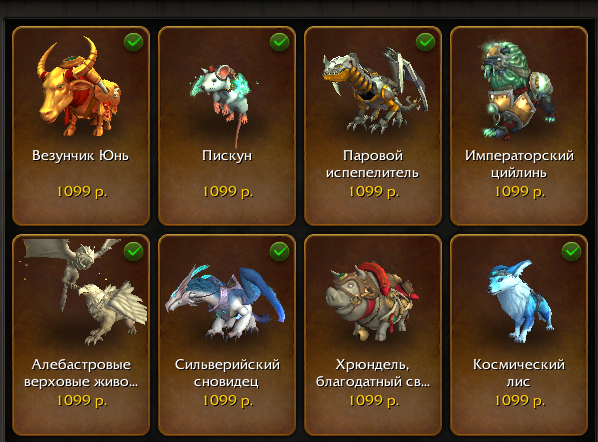The height and width of the screenshot is (442, 598).
Task: Click green checkmark on Пискун card
Action: point(280,42)
